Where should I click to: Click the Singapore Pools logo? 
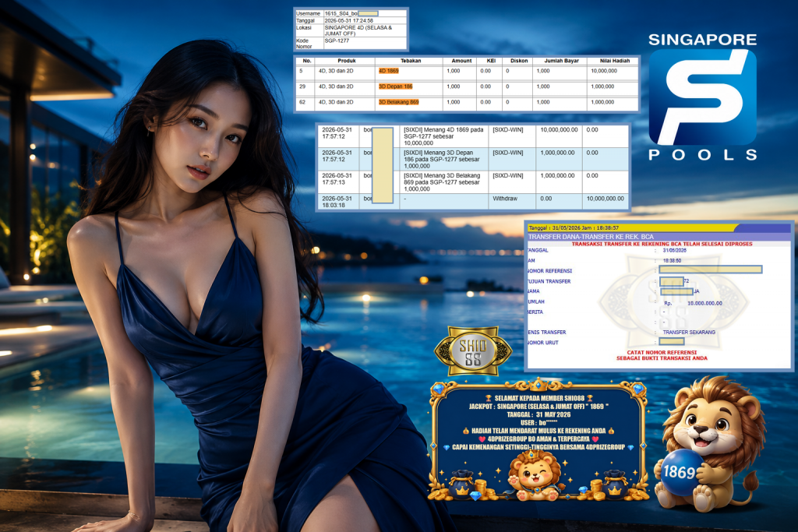(x=702, y=97)
